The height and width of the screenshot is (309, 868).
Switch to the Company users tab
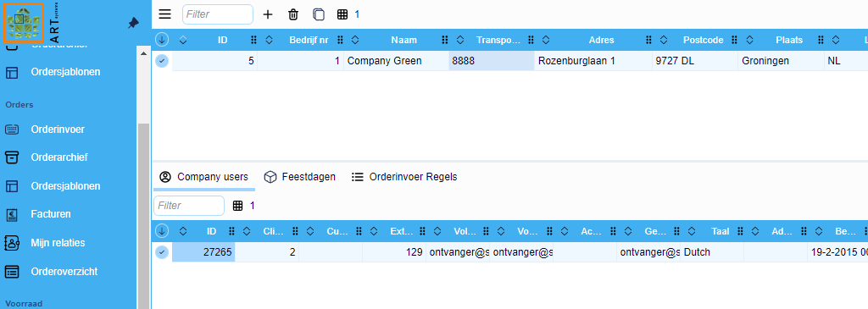(x=203, y=177)
